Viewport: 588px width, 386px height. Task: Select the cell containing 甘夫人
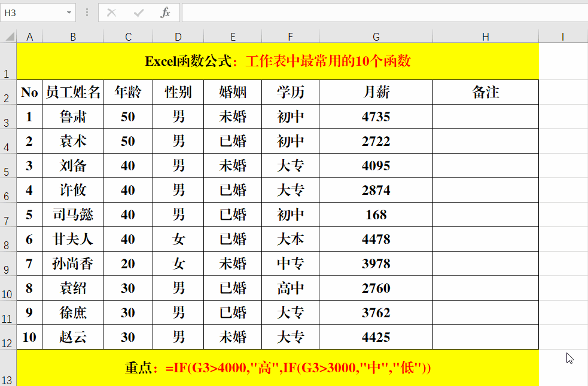pos(73,239)
